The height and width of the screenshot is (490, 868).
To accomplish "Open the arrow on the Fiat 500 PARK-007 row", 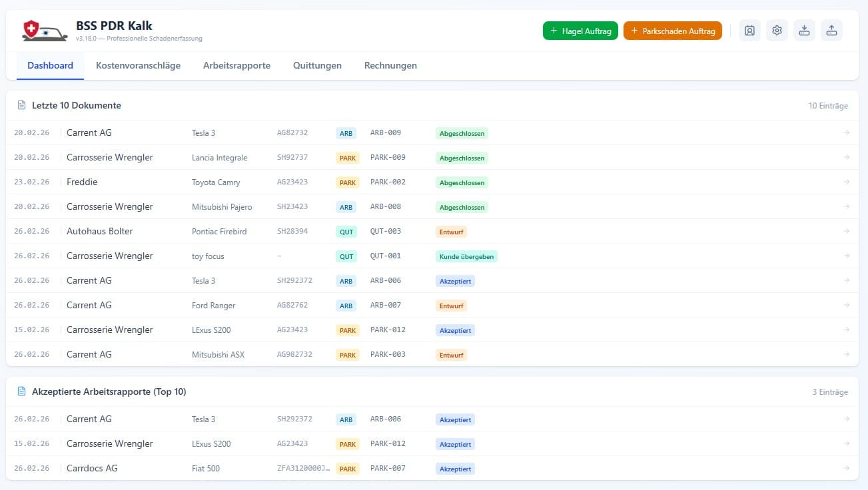I will click(846, 468).
